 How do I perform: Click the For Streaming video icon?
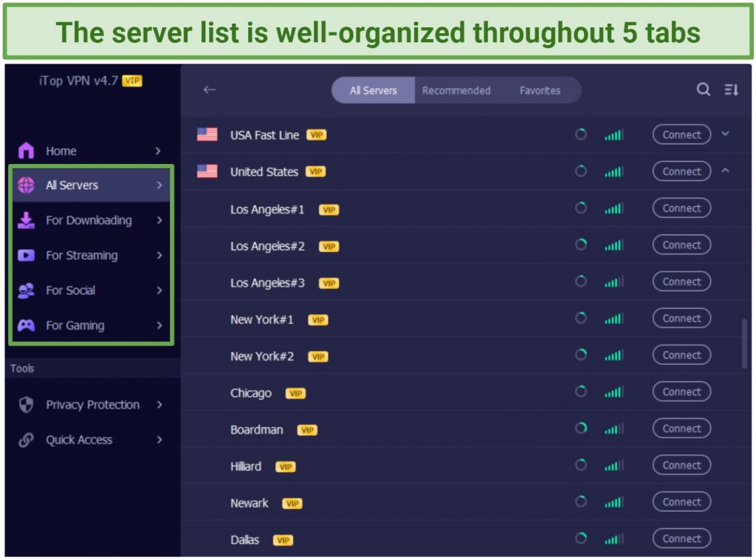click(x=26, y=255)
